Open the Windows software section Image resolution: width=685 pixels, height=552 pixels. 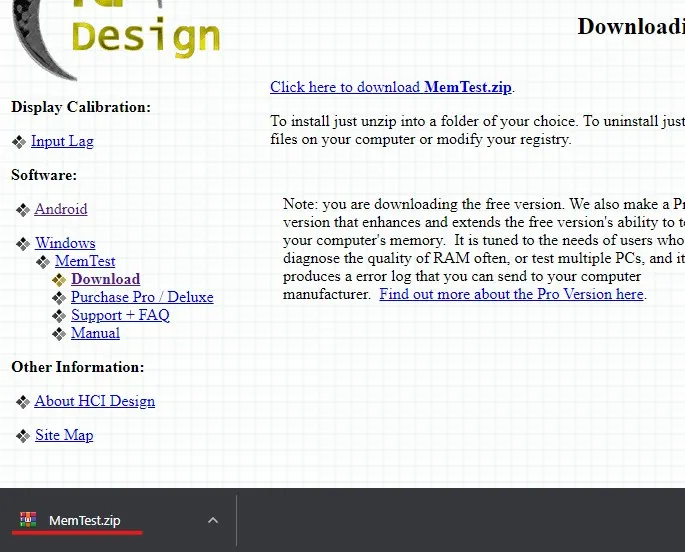(x=65, y=243)
